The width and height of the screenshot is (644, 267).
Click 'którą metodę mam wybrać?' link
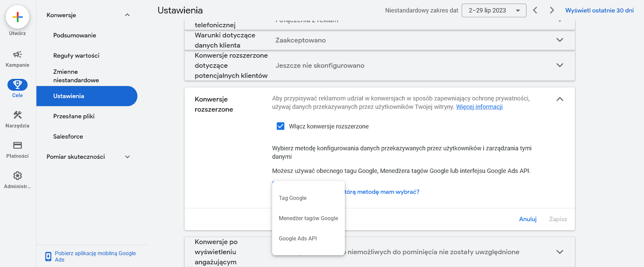point(382,192)
